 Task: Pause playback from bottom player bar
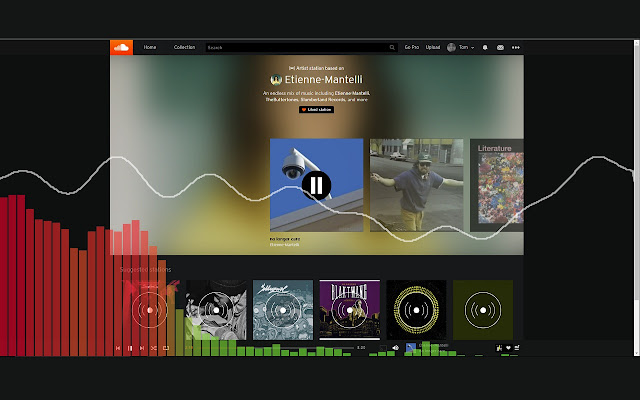click(130, 348)
